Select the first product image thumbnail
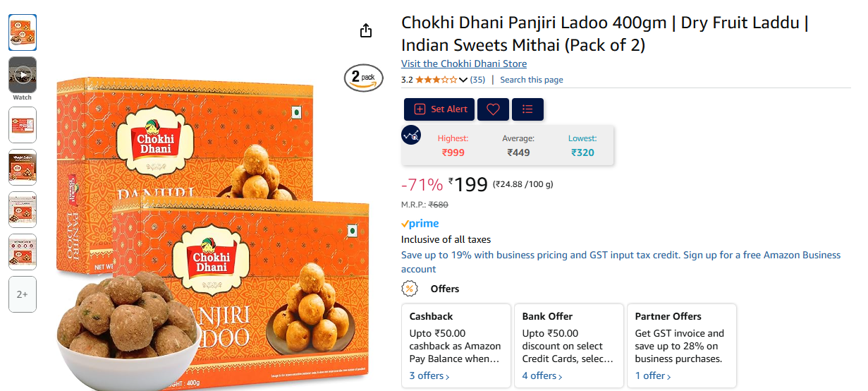The height and width of the screenshot is (391, 868). (23, 32)
